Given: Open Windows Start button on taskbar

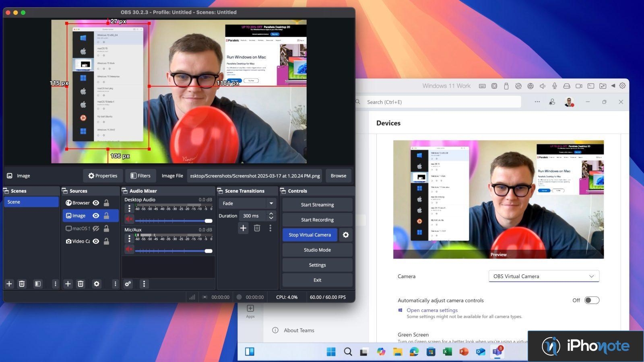Looking at the screenshot, I should click(331, 352).
